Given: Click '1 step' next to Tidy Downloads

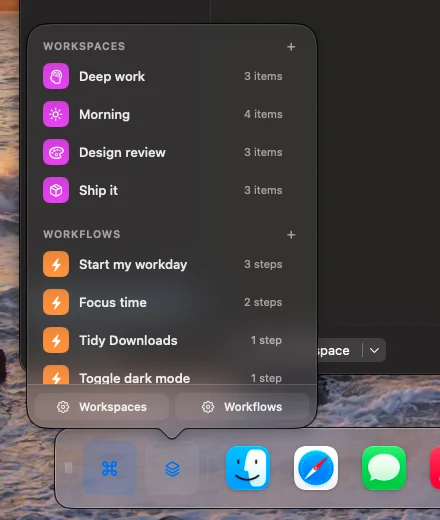Looking at the screenshot, I should [x=266, y=340].
